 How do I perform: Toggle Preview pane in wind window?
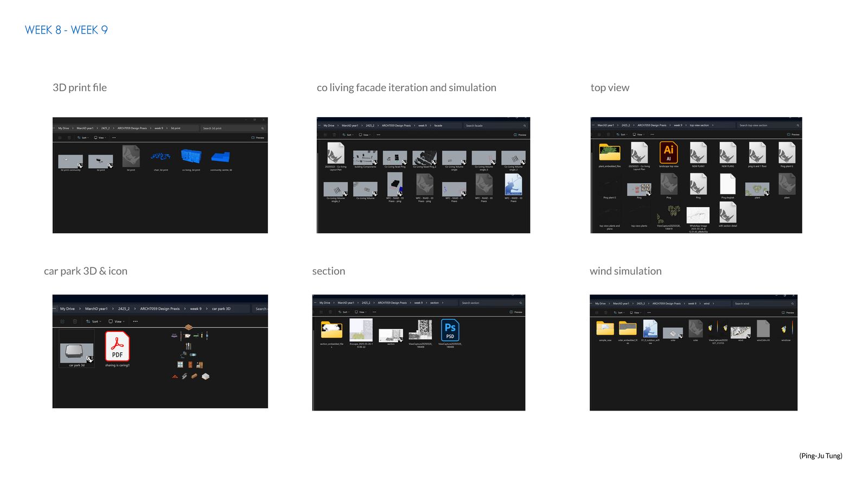pyautogui.click(x=788, y=313)
